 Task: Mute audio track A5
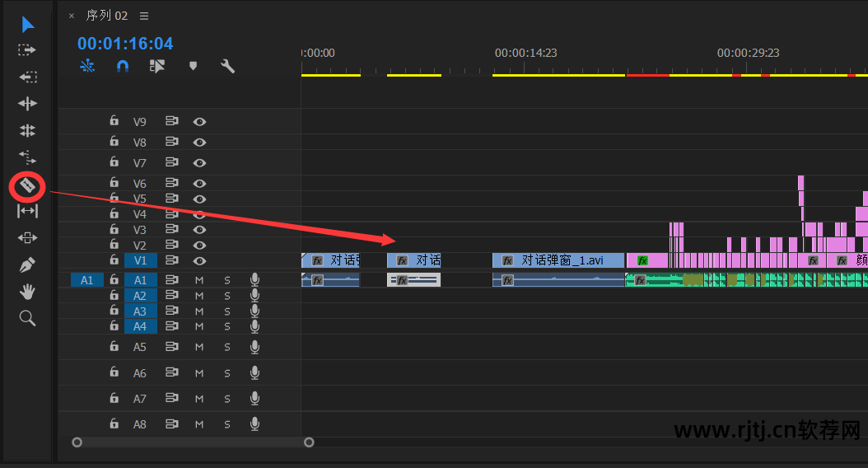click(199, 347)
